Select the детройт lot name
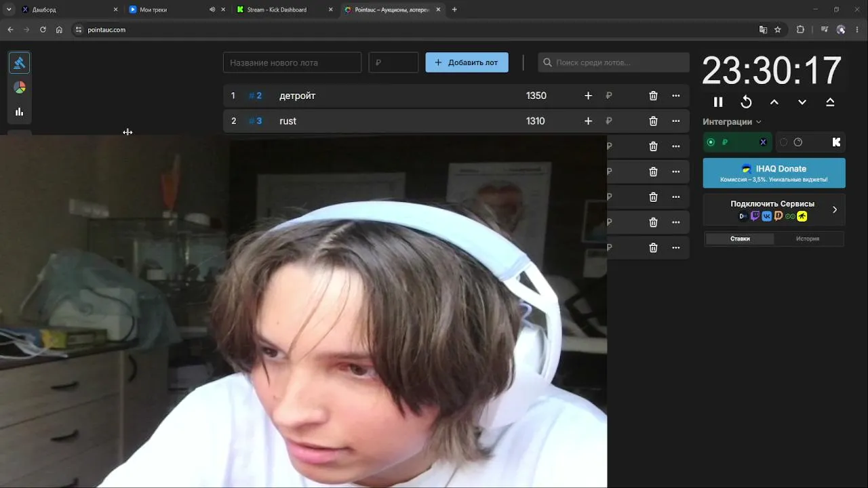The width and height of the screenshot is (868, 488). point(298,96)
